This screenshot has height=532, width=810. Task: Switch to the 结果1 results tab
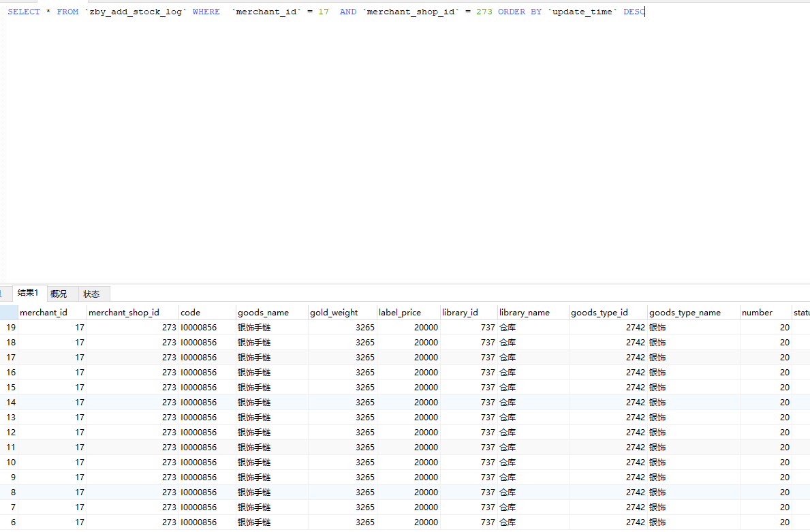click(28, 293)
